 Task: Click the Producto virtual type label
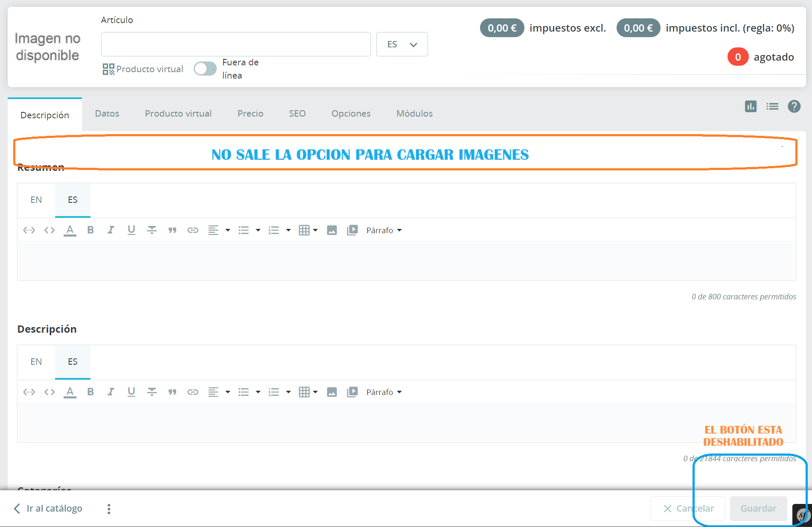pos(143,69)
